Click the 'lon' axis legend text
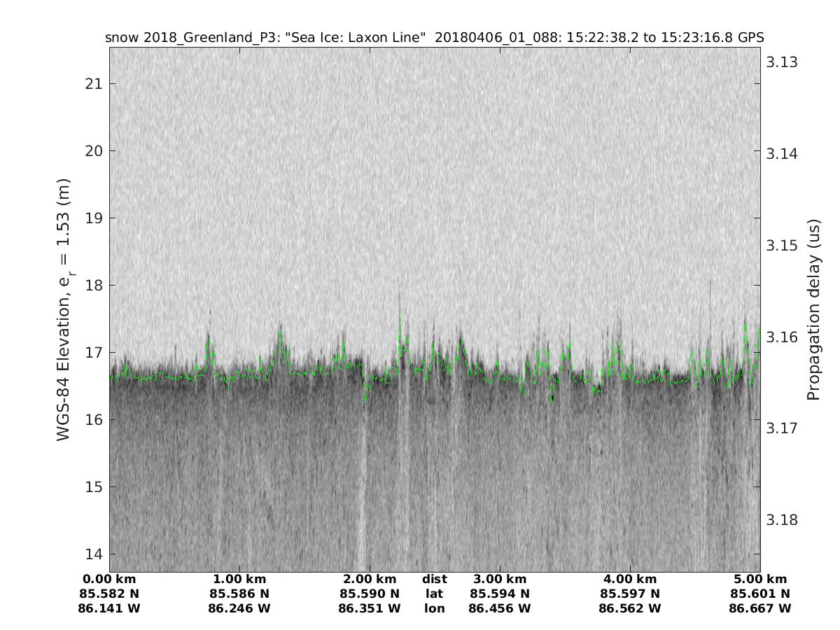Screen dimensions: 840x630 (434, 609)
